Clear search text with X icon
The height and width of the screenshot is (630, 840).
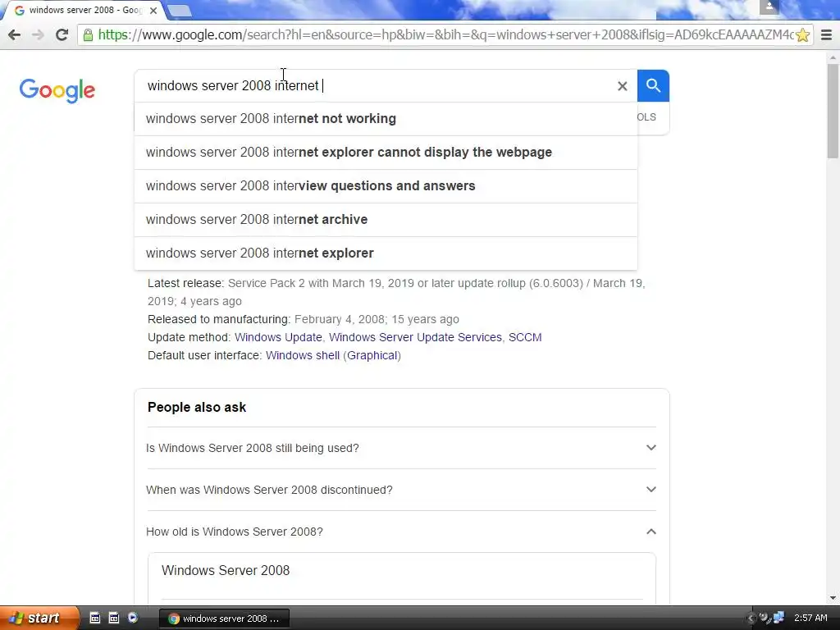(x=622, y=85)
